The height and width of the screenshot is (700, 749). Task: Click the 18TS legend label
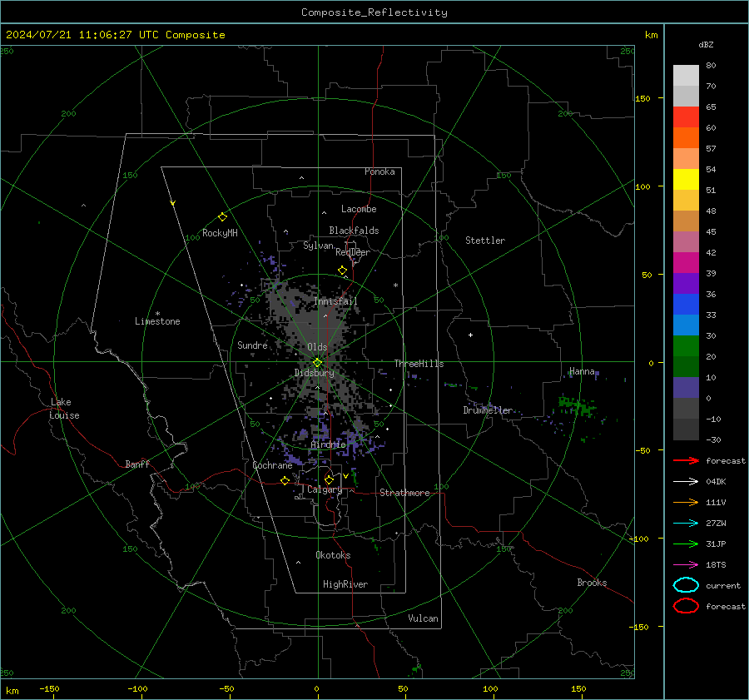(716, 565)
